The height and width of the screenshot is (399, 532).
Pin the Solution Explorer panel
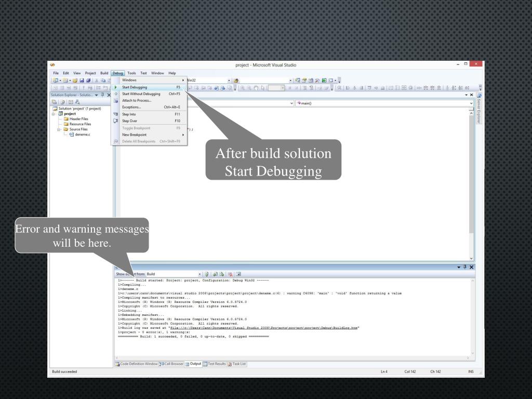(102, 95)
